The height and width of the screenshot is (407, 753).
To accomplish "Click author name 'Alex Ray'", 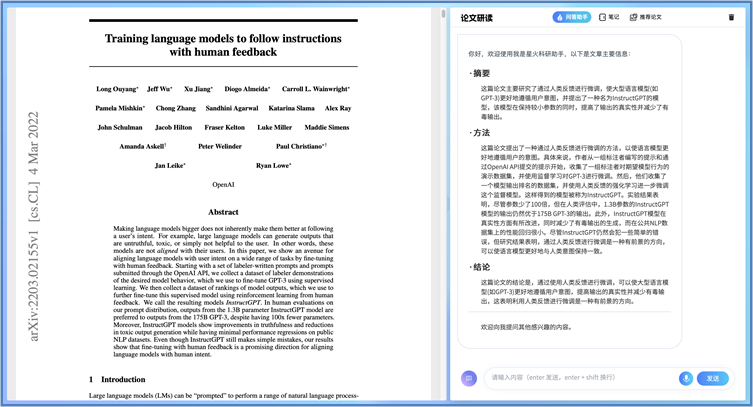I will pos(338,108).
